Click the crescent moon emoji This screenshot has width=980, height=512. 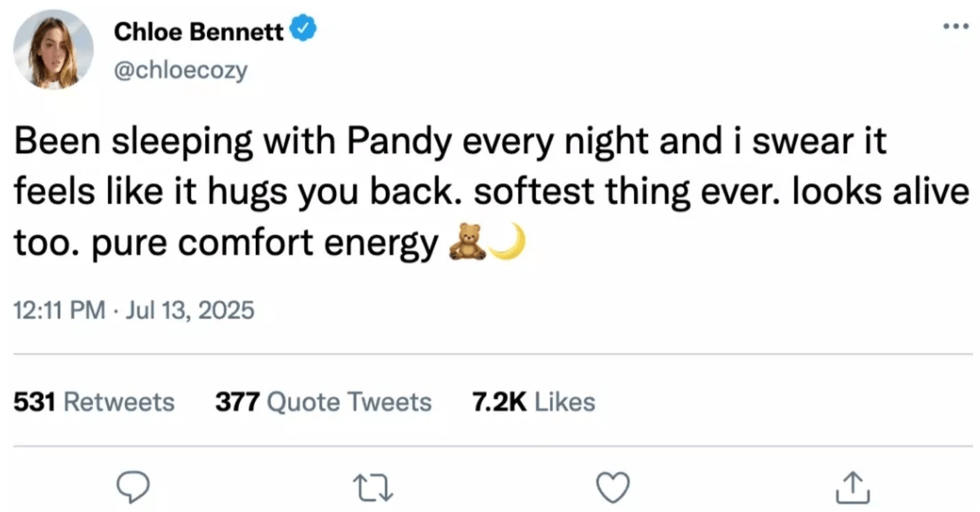(x=508, y=241)
